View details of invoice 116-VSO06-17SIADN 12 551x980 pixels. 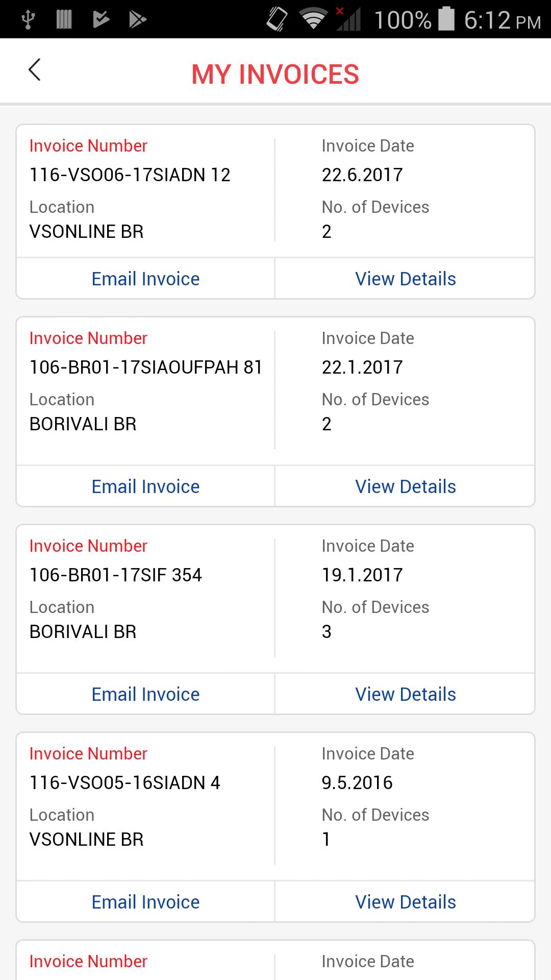coord(405,279)
